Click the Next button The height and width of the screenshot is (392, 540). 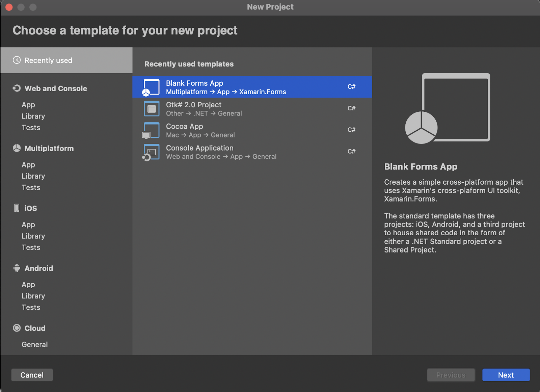(506, 375)
